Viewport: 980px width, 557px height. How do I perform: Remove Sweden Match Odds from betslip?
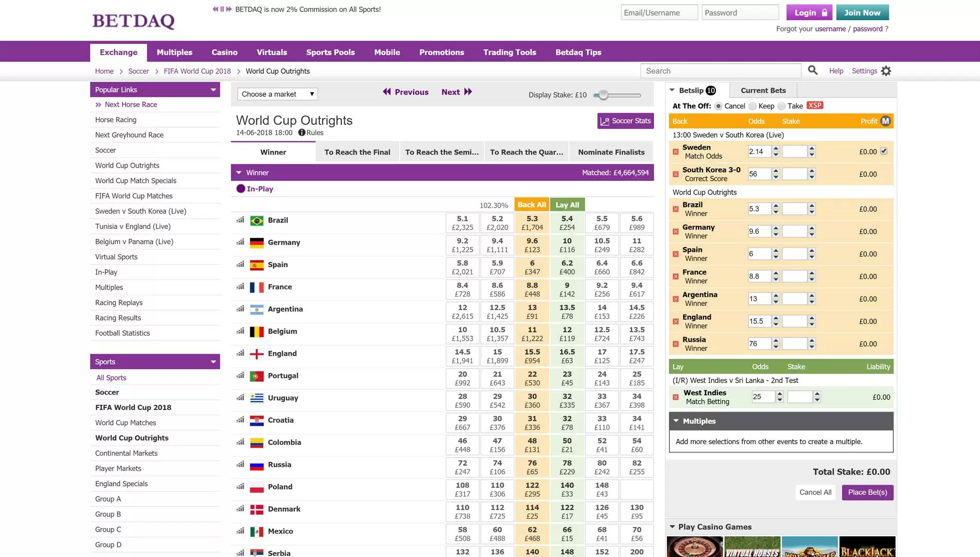[676, 152]
